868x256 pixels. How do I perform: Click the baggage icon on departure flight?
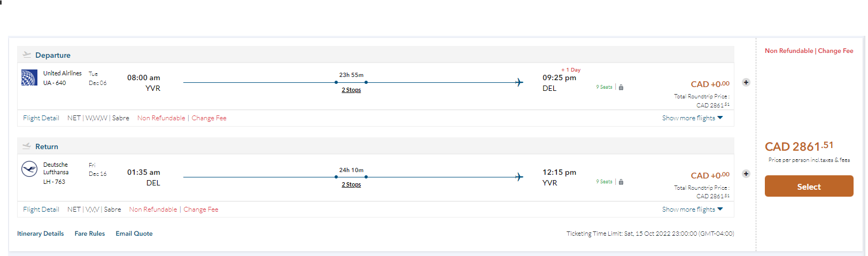pyautogui.click(x=621, y=87)
